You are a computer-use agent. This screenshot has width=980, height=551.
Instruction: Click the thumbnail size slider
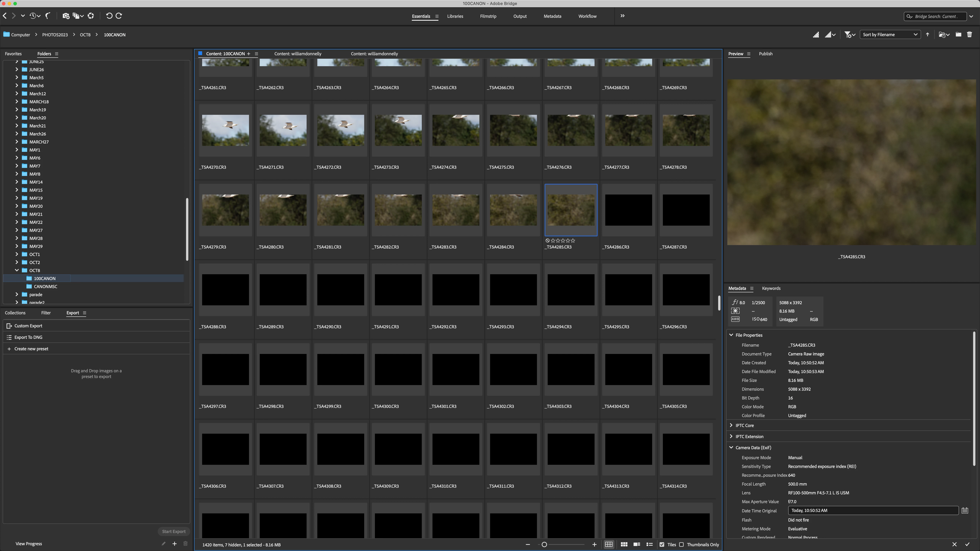pyautogui.click(x=544, y=544)
